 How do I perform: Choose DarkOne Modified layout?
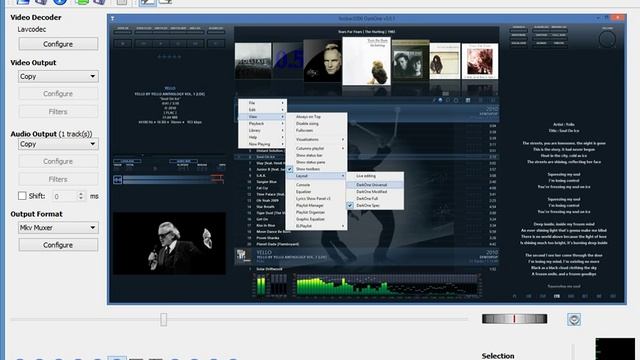[375, 192]
